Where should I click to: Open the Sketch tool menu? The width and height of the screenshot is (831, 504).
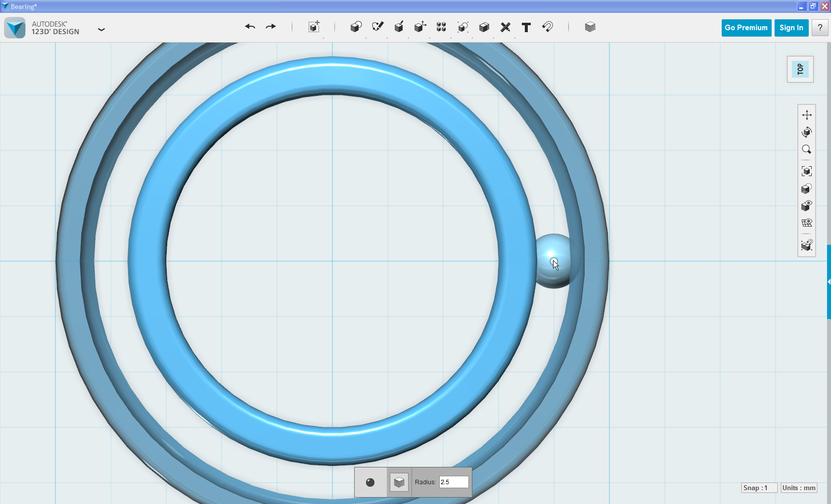(378, 27)
